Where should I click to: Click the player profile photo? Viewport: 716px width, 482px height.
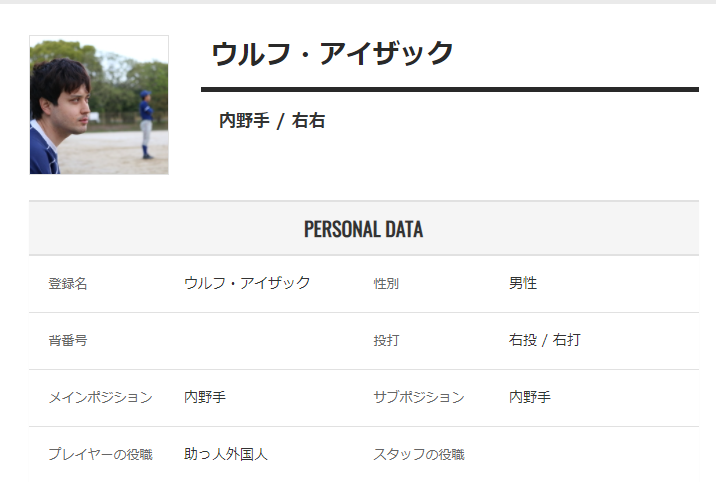99,105
